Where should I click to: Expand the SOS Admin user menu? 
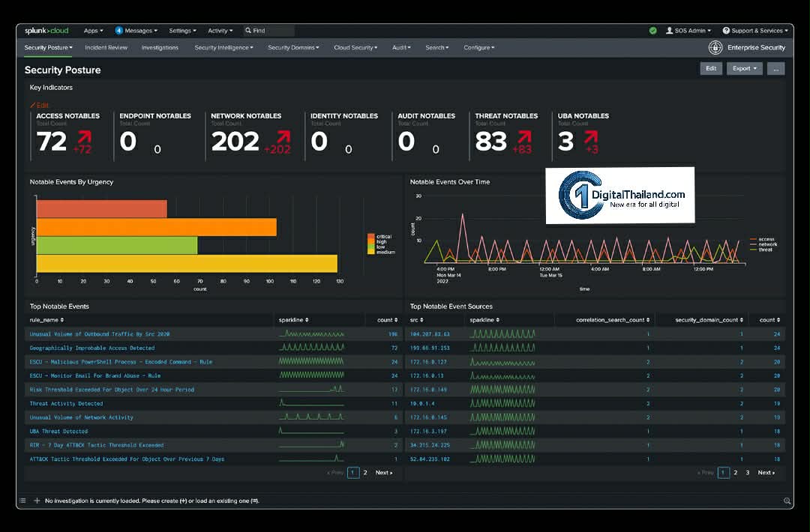pos(688,31)
